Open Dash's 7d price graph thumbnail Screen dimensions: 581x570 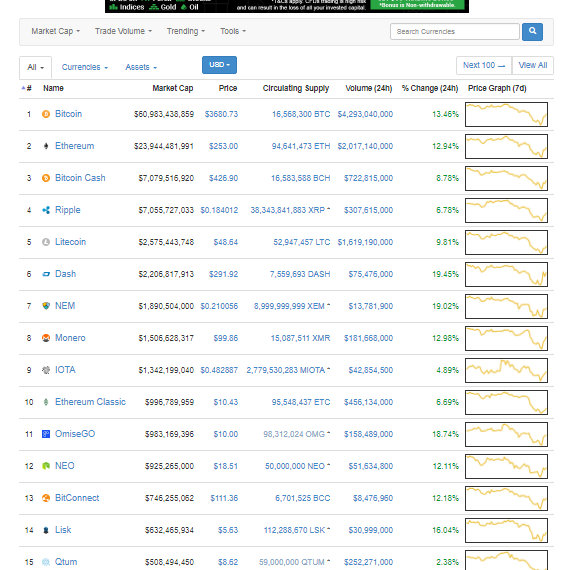pyautogui.click(x=506, y=275)
